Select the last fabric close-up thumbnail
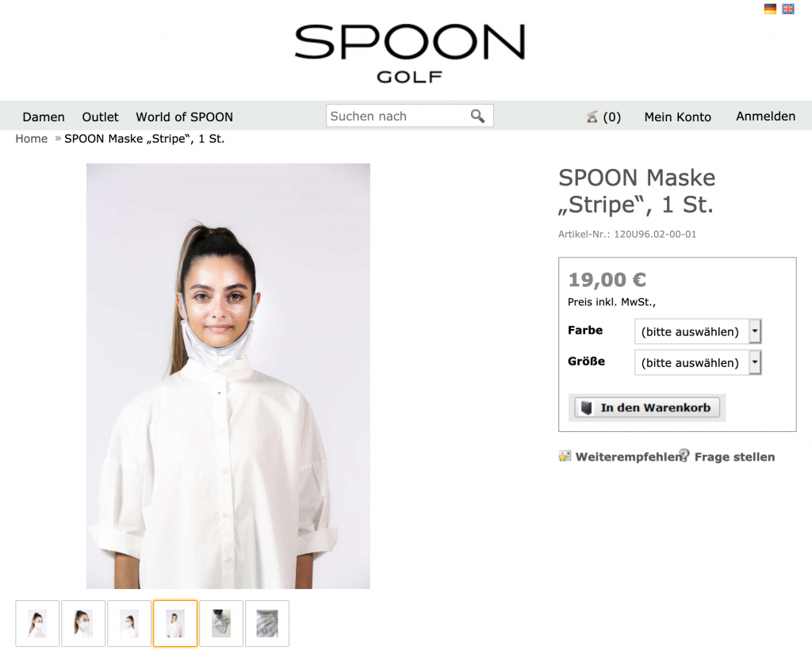This screenshot has width=812, height=658. (267, 623)
